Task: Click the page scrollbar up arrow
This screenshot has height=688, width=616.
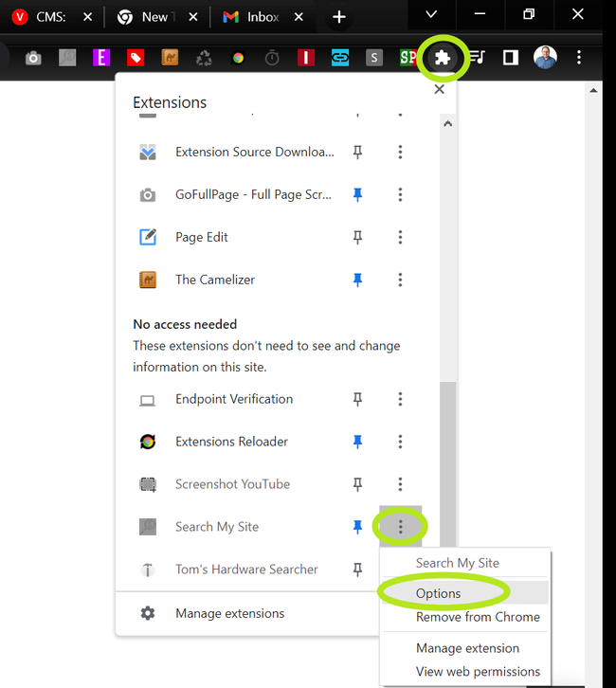Action: click(593, 91)
